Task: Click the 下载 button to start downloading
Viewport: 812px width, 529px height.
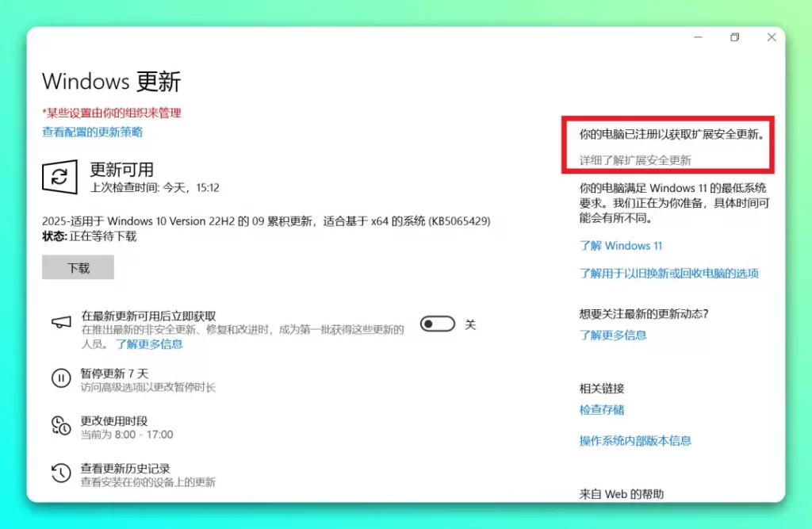Action: click(77, 267)
